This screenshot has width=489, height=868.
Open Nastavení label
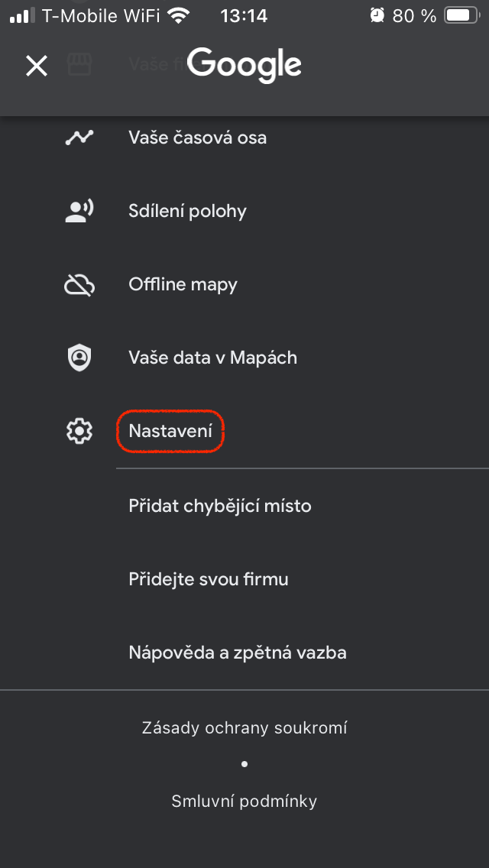tap(170, 431)
